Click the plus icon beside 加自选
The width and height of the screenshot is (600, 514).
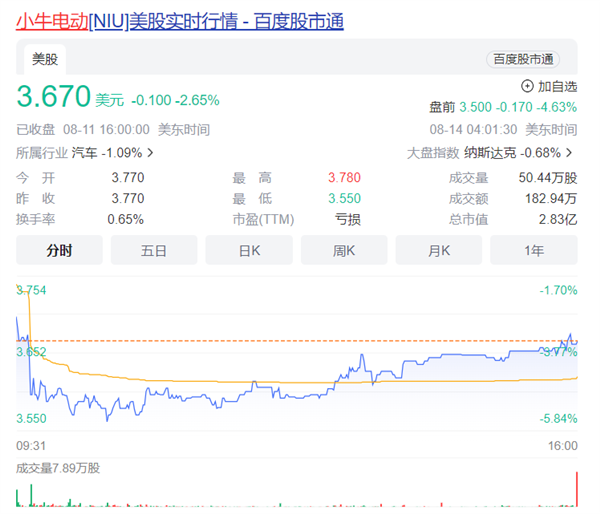point(527,86)
